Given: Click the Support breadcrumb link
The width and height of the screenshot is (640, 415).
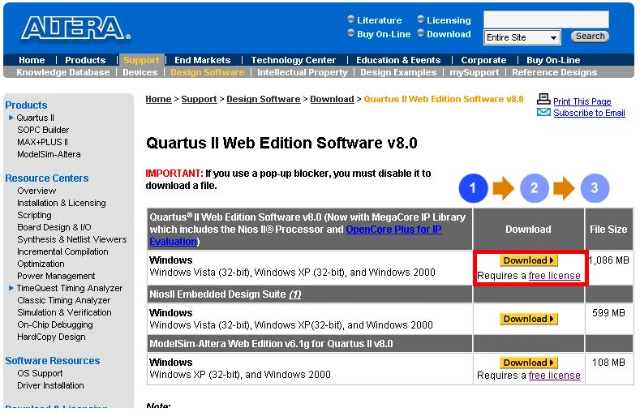Looking at the screenshot, I should coord(199,99).
